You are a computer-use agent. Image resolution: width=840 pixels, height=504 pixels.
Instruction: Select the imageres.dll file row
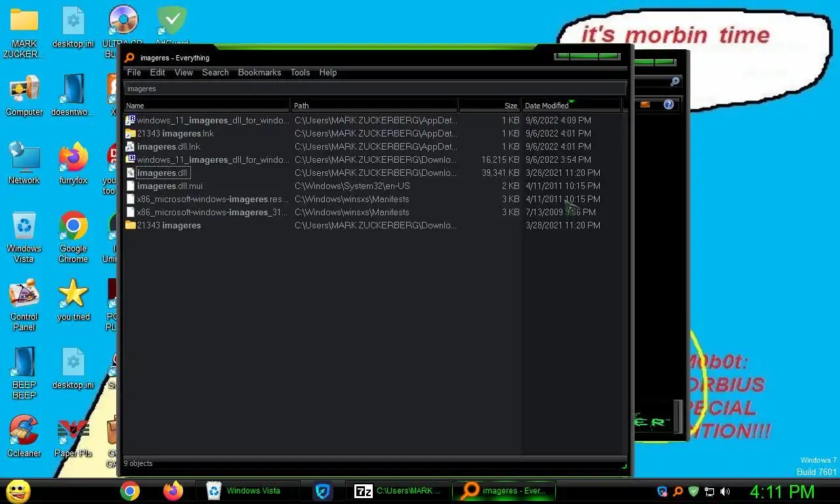point(373,173)
